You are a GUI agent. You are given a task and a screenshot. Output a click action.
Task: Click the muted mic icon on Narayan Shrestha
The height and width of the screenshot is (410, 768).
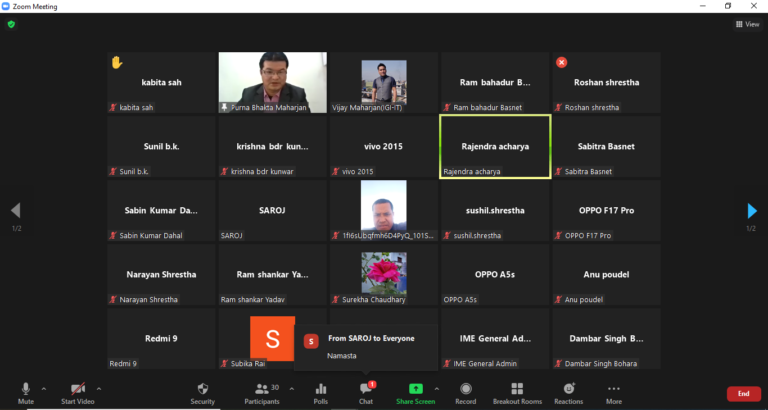[113, 299]
